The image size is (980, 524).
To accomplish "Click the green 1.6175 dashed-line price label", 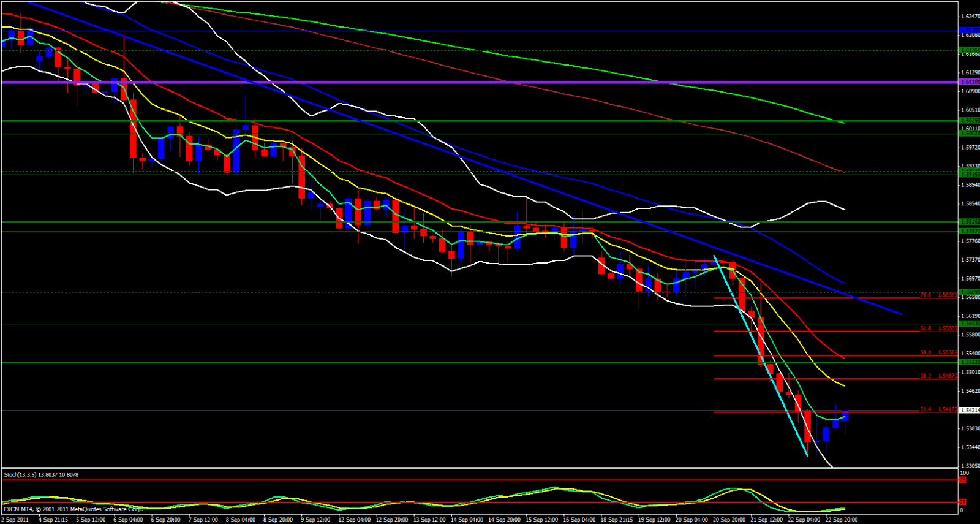I will (968, 50).
